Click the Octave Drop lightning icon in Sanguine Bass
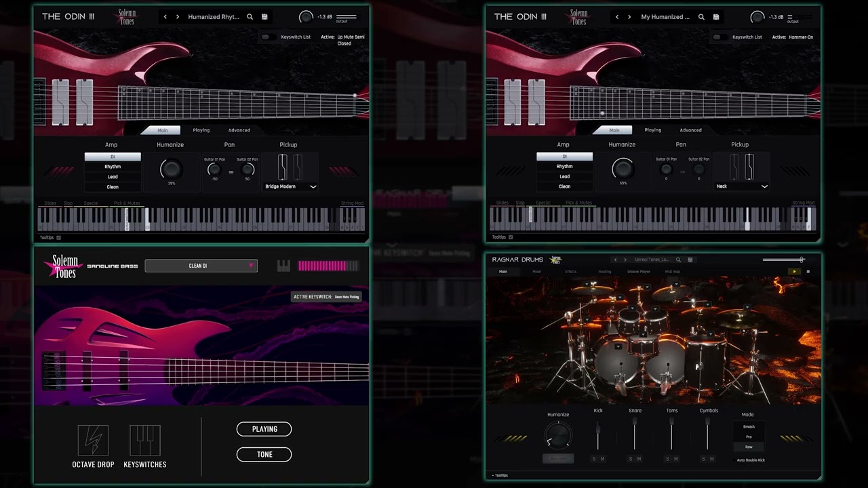 pyautogui.click(x=93, y=440)
